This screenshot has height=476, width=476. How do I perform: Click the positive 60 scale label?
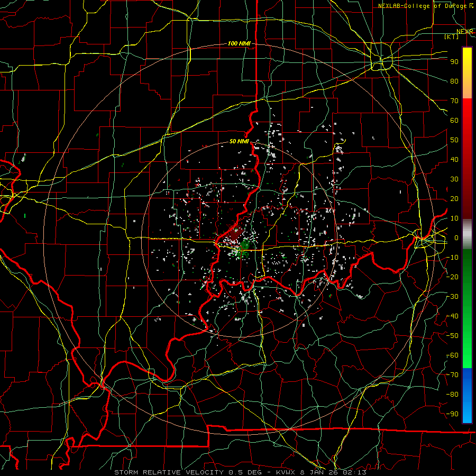[x=454, y=120]
